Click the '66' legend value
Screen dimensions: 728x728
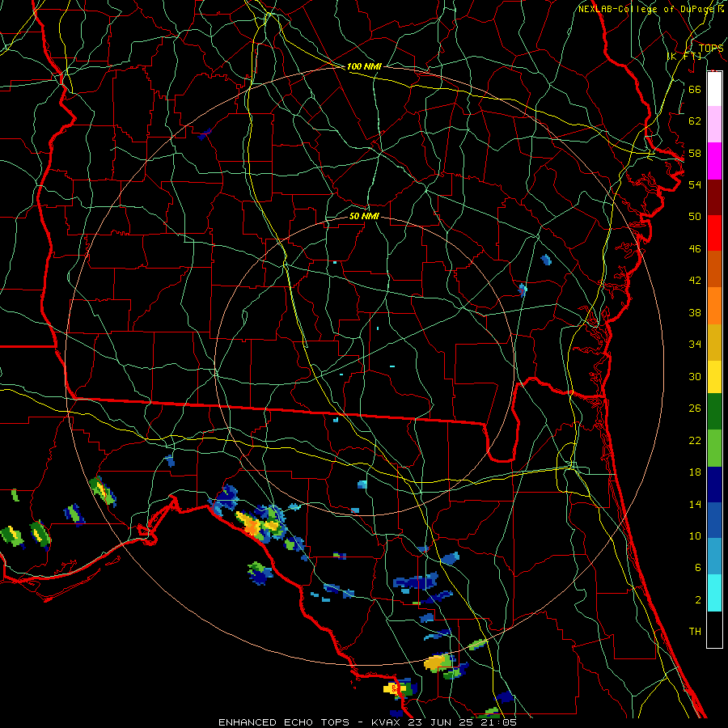point(695,89)
